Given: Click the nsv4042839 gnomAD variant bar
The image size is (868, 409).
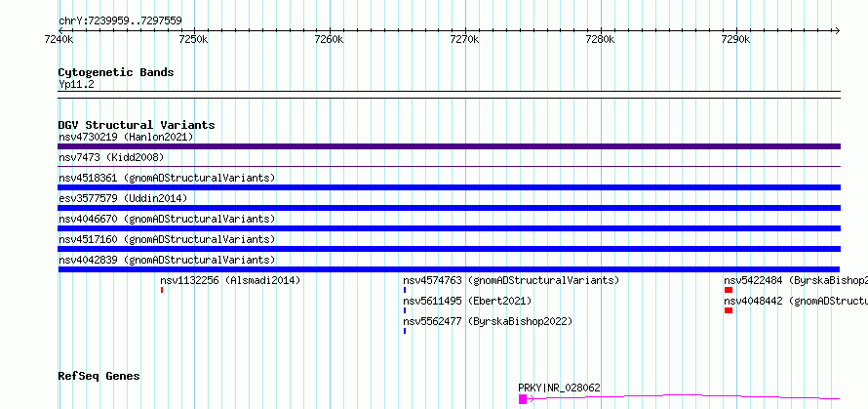Looking at the screenshot, I should pyautogui.click(x=449, y=269).
